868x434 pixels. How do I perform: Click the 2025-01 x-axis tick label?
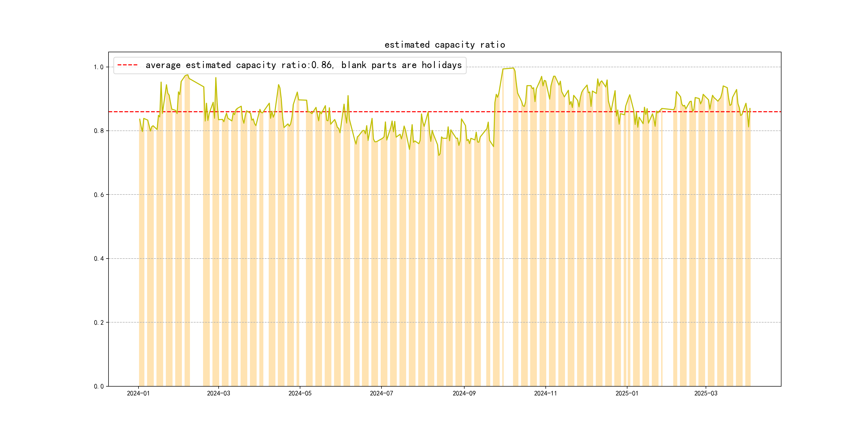[x=627, y=393]
